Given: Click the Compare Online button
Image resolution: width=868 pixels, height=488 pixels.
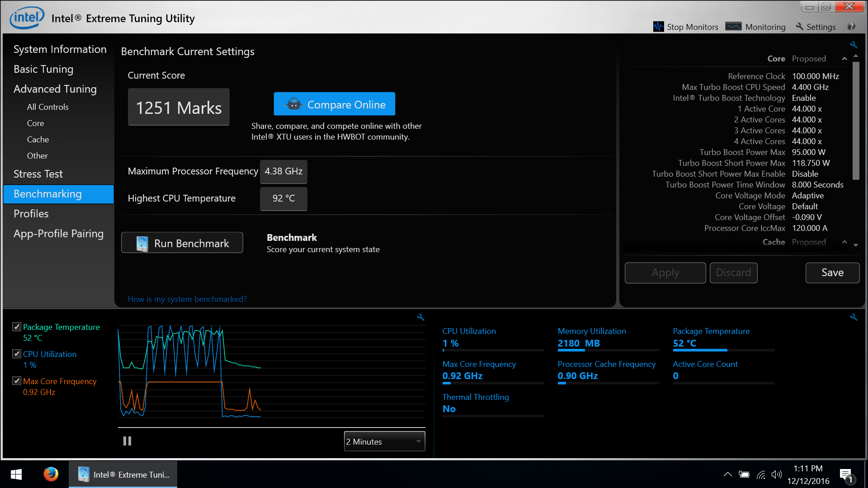Looking at the screenshot, I should point(335,104).
